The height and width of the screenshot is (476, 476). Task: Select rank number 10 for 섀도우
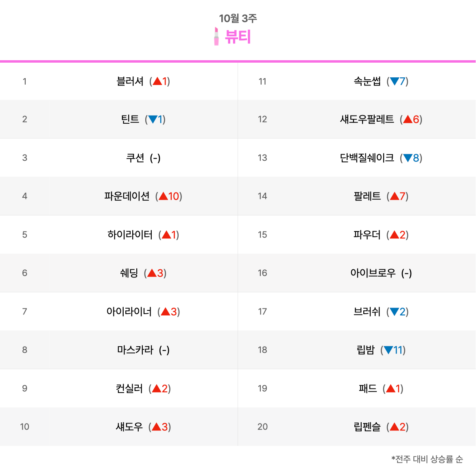tap(24, 427)
